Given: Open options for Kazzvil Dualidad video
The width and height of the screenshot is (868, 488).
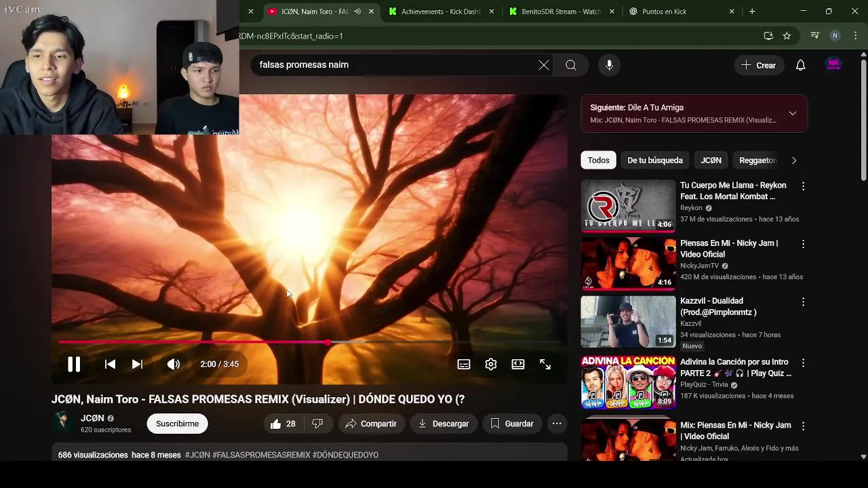Looking at the screenshot, I should point(803,302).
